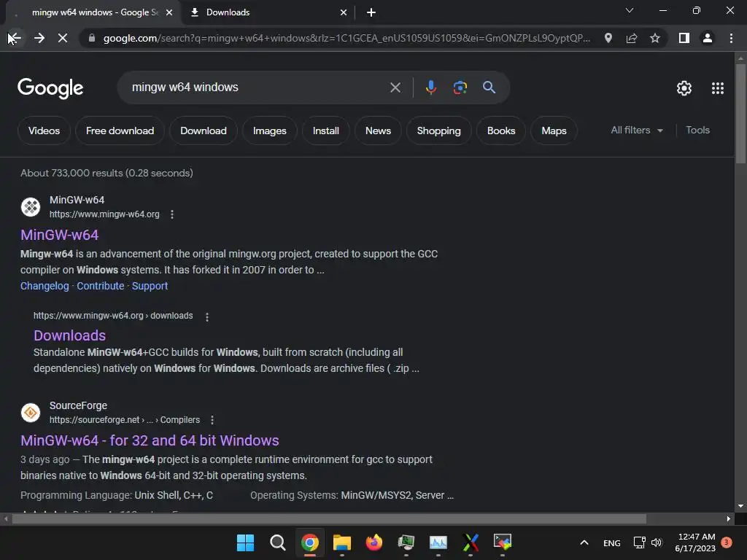This screenshot has height=560, width=747.
Task: Submit search with the magnifier icon
Action: click(489, 87)
